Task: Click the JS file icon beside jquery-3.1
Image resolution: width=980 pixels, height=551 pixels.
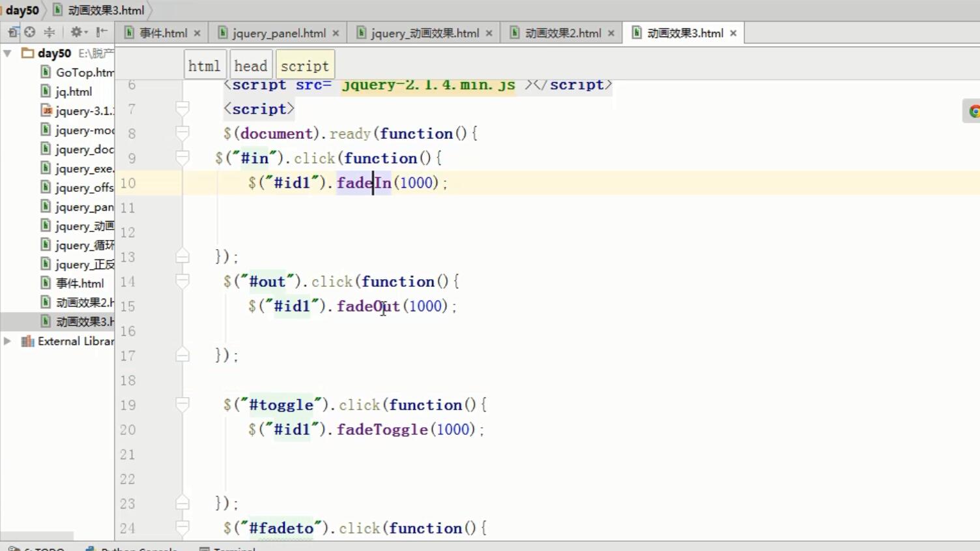Action: [46, 110]
